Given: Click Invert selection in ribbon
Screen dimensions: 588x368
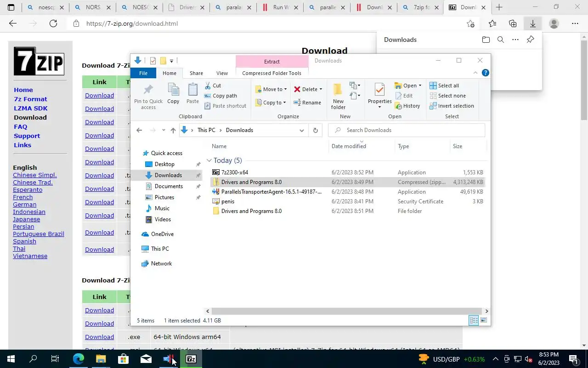Looking at the screenshot, I should (452, 106).
